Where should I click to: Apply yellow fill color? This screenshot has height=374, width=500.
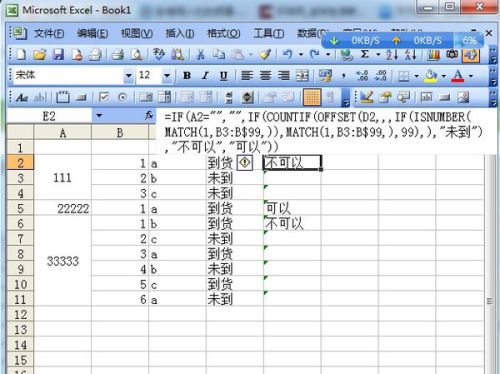tap(431, 76)
